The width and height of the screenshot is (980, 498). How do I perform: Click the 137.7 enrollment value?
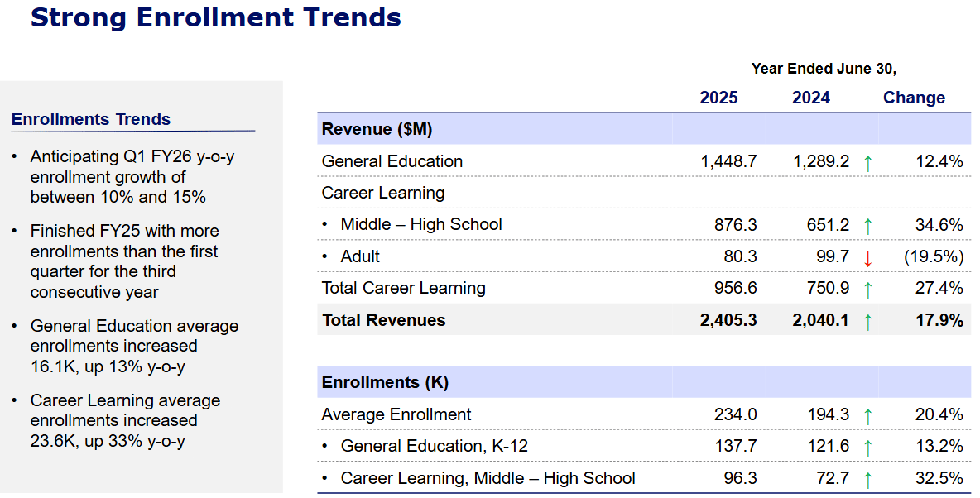coord(737,446)
